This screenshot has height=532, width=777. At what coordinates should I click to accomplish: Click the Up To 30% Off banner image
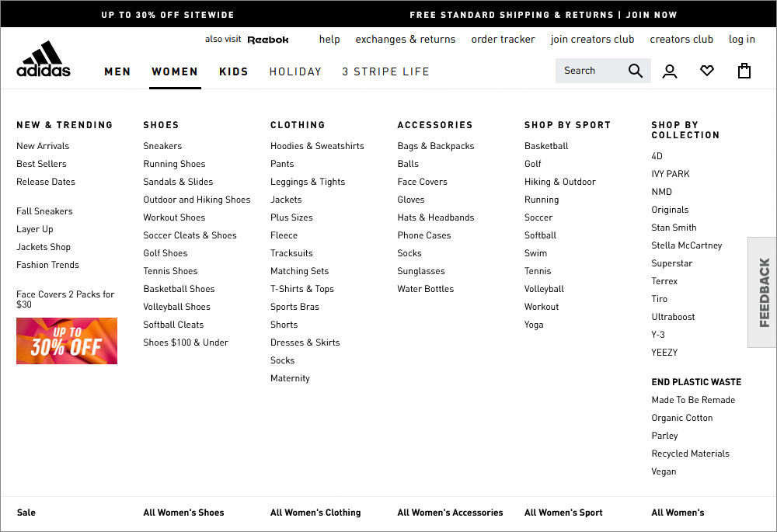coord(67,341)
